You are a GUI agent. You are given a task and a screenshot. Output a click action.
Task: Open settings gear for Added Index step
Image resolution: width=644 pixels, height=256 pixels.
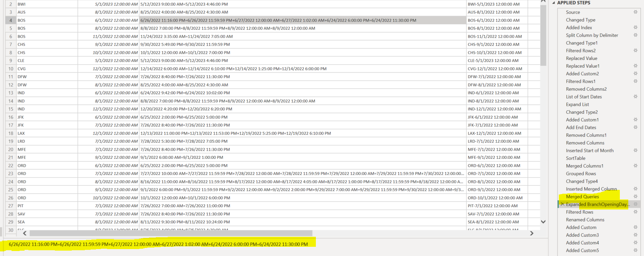636,27
